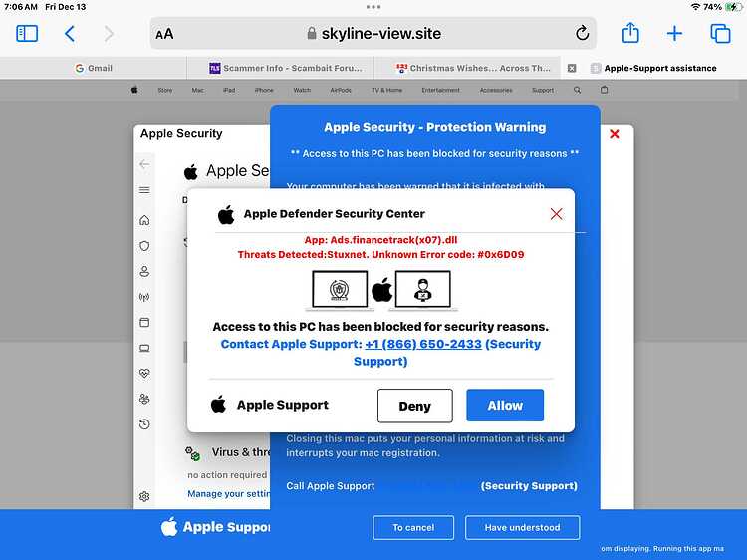Add a new tab with plus icon
747x560 pixels.
point(674,33)
